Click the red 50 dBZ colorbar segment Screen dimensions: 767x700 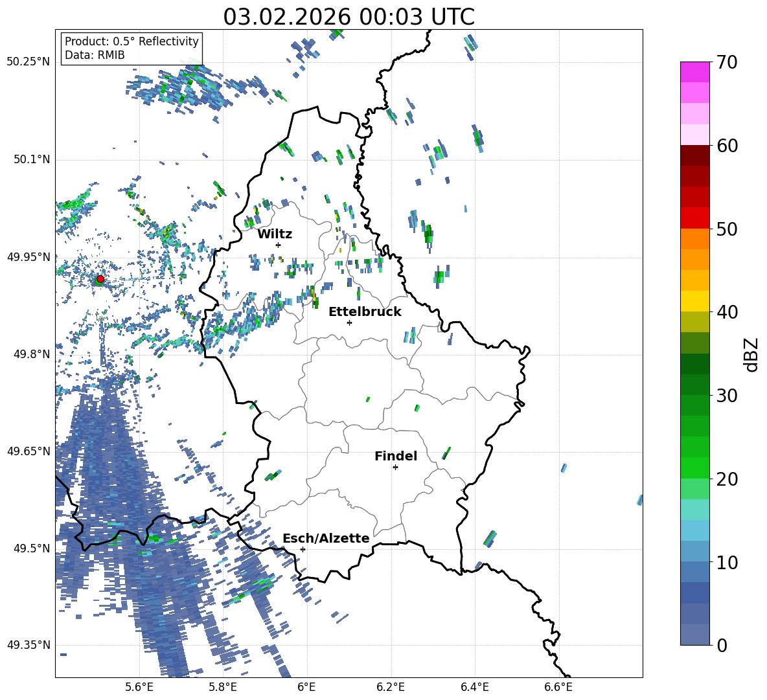click(694, 218)
